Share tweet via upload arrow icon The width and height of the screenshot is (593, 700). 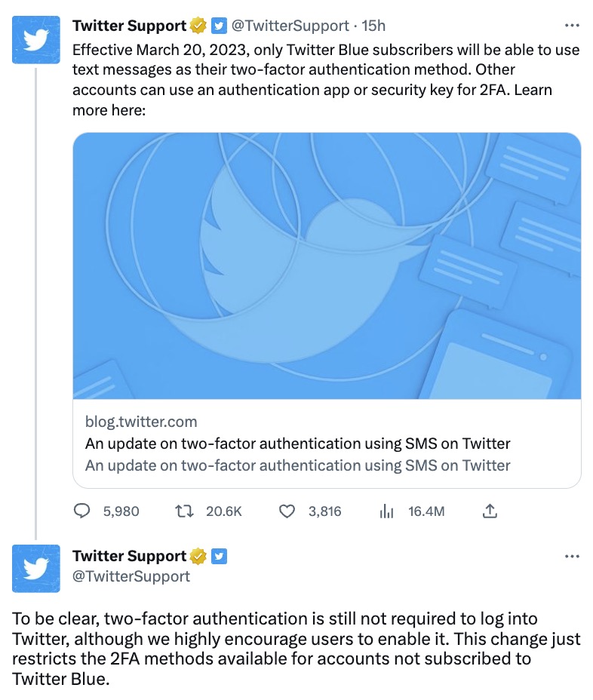coord(490,511)
